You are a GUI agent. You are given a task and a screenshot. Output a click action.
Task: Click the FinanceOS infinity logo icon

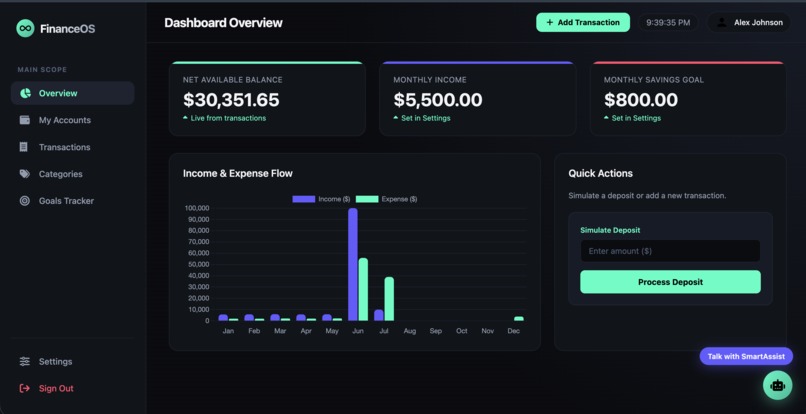[x=25, y=28]
